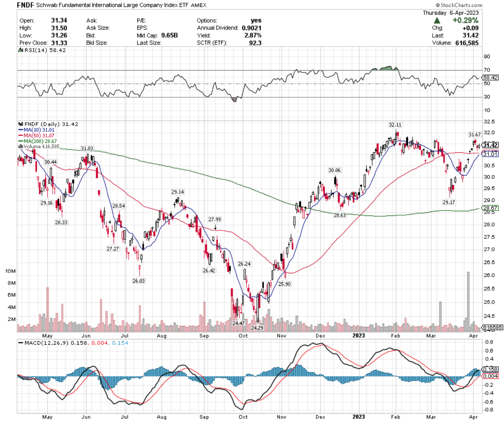This screenshot has height=421, width=504.
Task: Click the MACD signal 0.004 axis tag
Action: (490, 376)
